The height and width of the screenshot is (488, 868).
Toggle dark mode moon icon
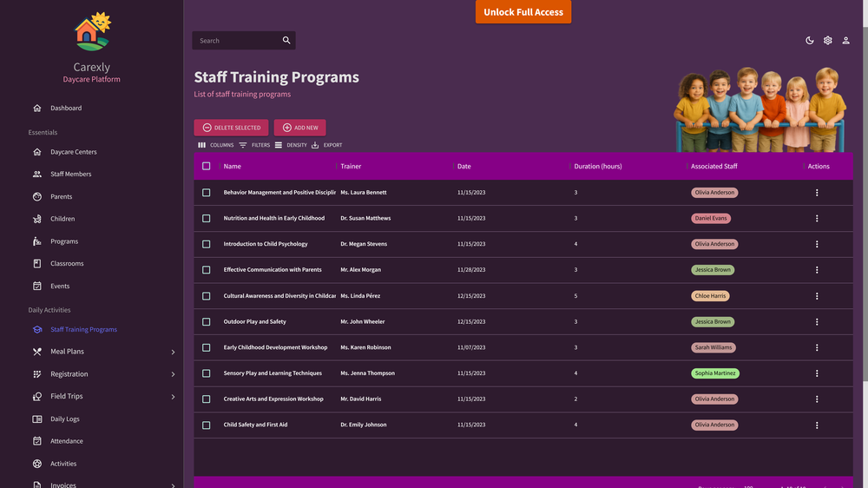point(809,41)
